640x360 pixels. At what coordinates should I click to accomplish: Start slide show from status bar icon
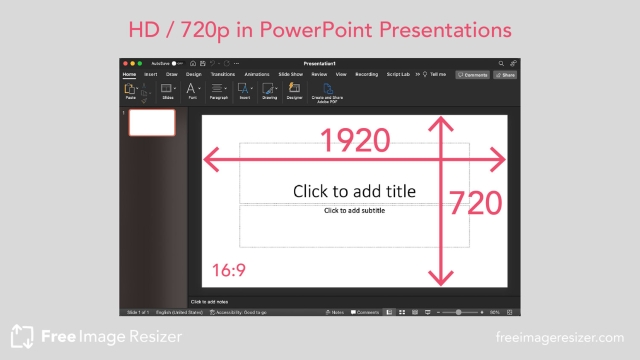tap(427, 312)
